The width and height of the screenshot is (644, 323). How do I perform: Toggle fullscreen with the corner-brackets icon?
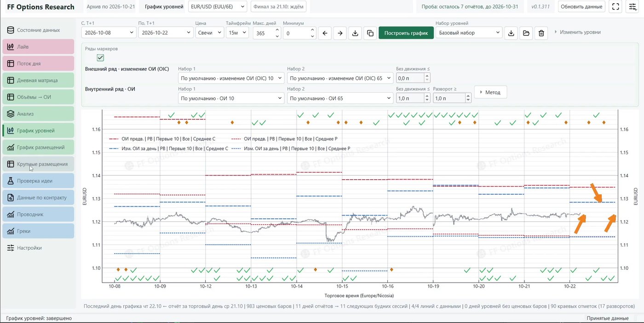pyautogui.click(x=615, y=6)
